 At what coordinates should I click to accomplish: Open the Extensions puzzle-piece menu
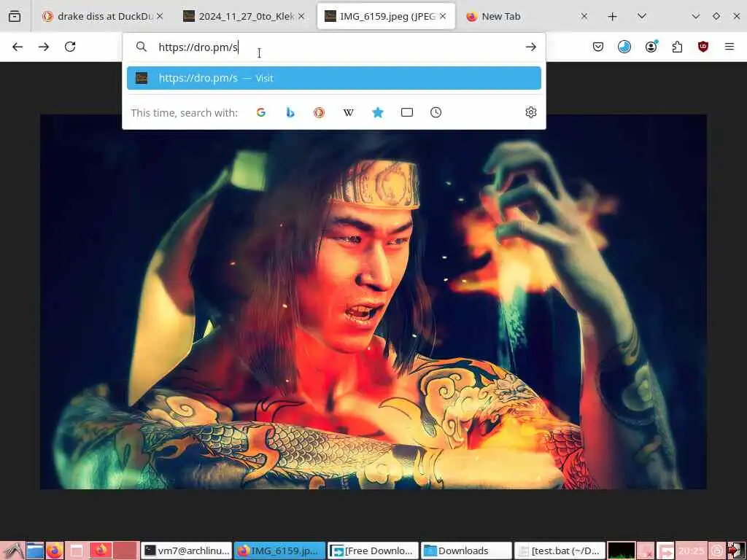[x=677, y=47]
